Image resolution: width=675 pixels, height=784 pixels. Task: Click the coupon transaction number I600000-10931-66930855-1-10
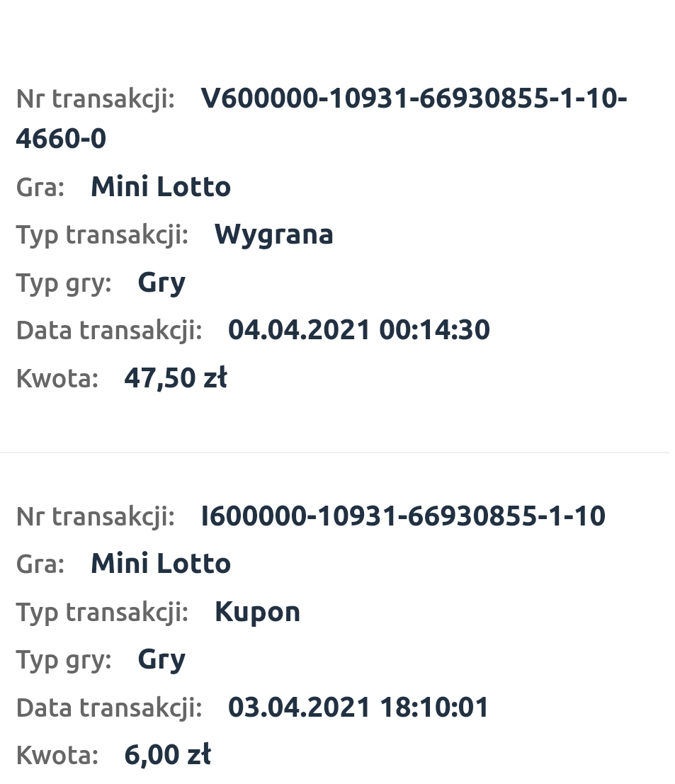click(x=403, y=516)
